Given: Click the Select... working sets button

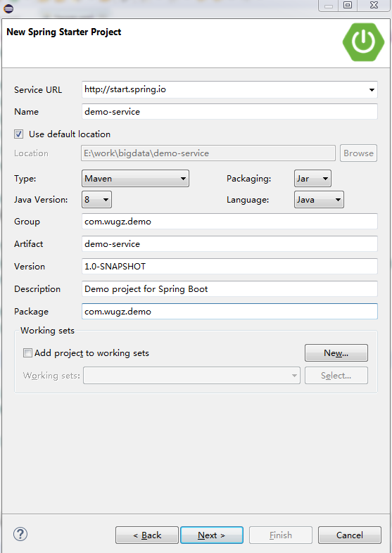Looking at the screenshot, I should pos(336,375).
